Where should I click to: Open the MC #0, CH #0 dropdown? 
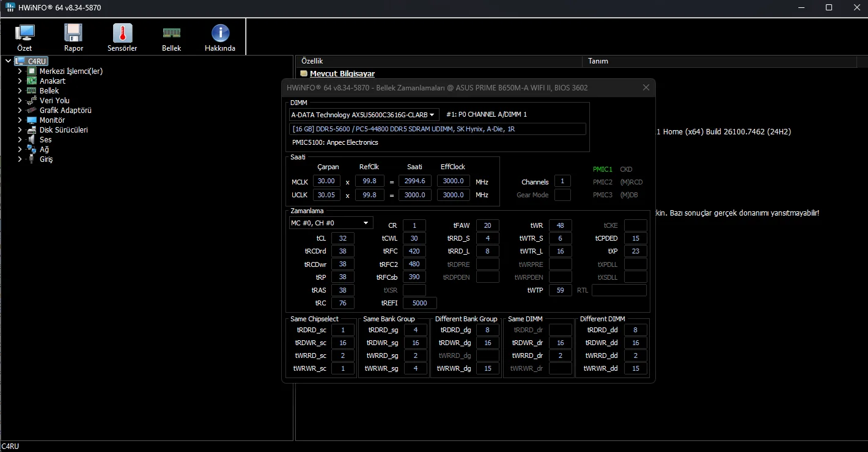331,223
